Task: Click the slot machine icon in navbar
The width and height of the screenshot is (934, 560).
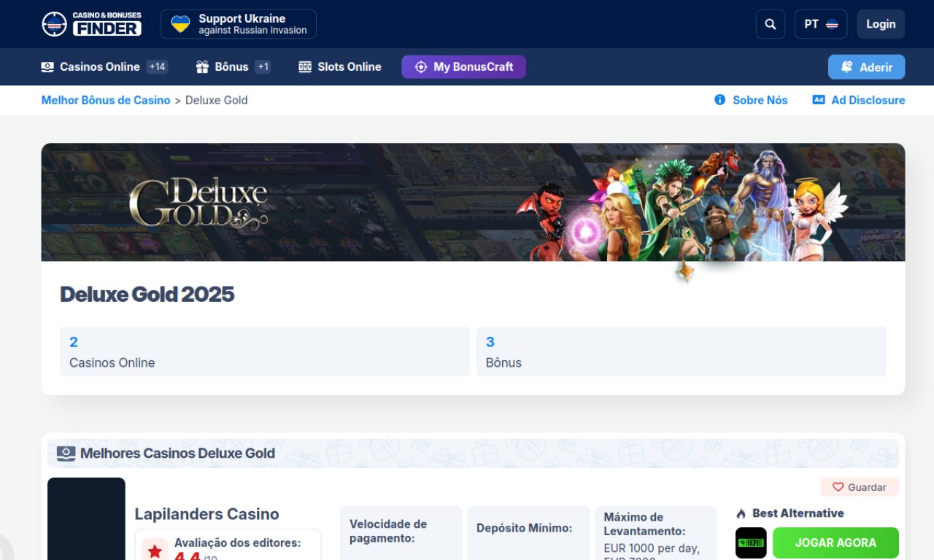Action: [305, 67]
